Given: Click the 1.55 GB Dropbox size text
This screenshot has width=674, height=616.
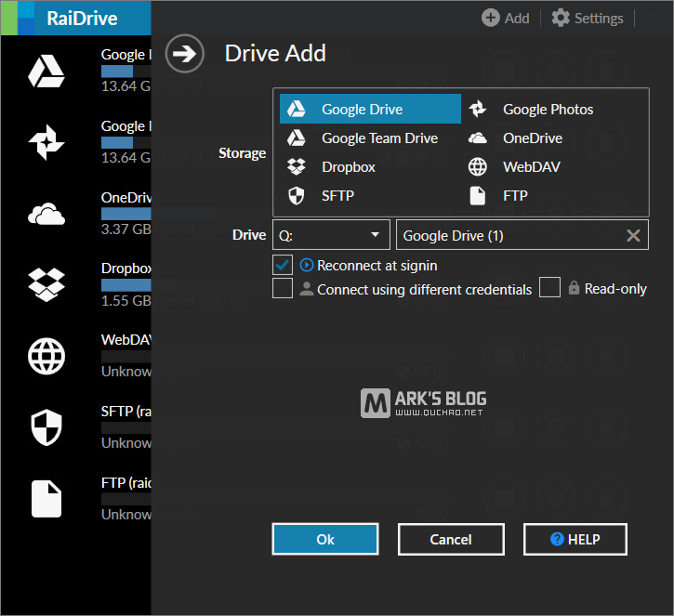Looking at the screenshot, I should pyautogui.click(x=126, y=300).
